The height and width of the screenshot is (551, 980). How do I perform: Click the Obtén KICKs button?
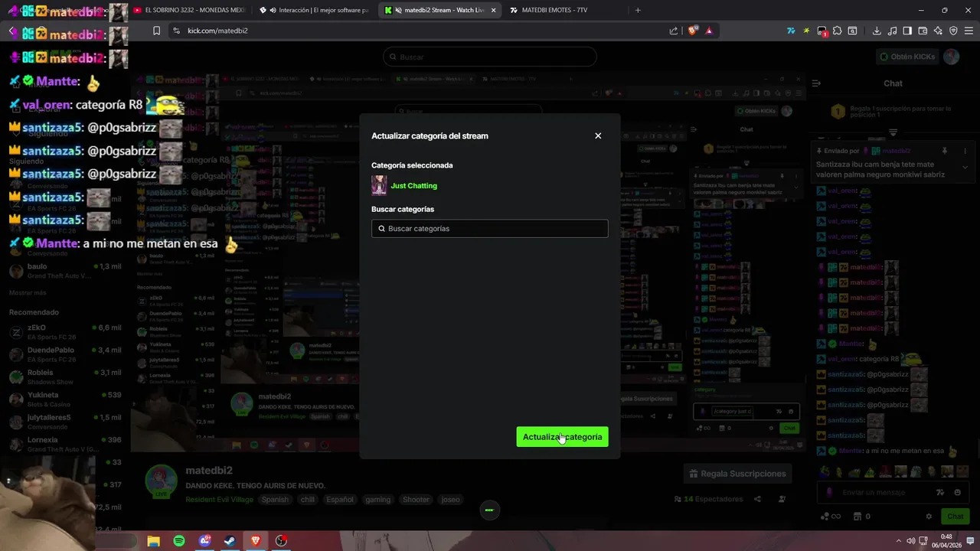(906, 57)
